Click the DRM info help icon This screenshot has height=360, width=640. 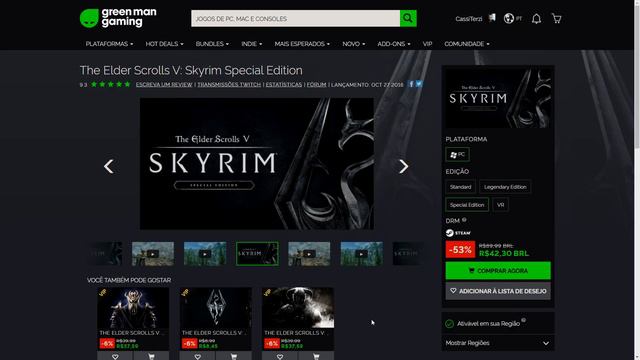tap(464, 220)
